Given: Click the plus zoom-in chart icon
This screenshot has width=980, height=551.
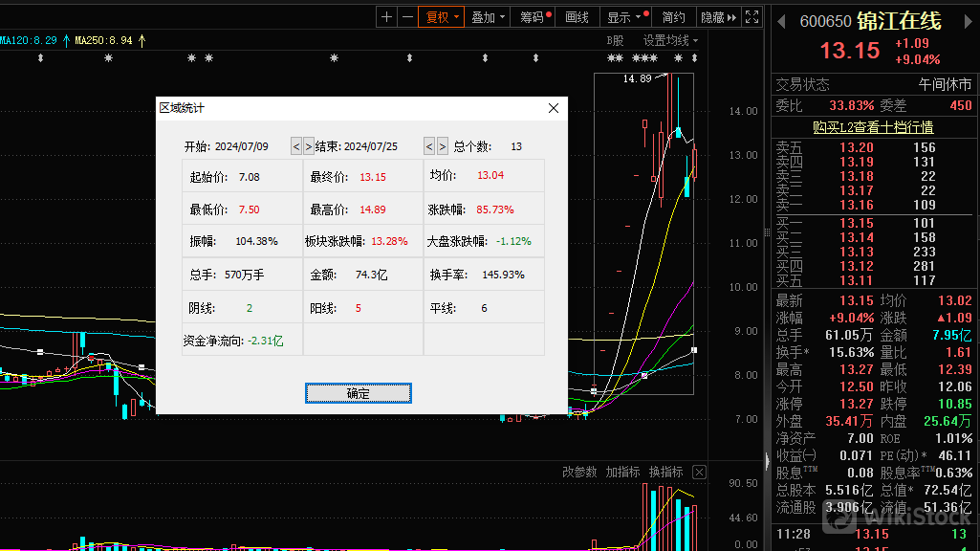Looking at the screenshot, I should click(x=386, y=17).
